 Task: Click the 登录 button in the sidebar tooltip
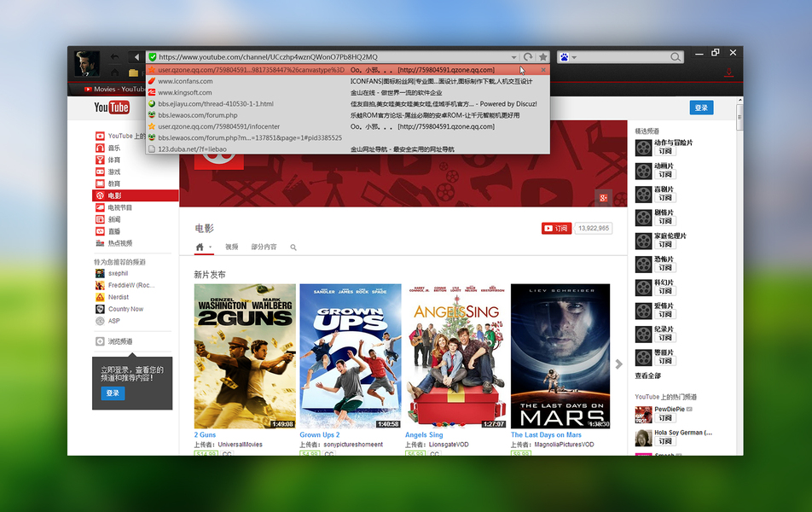pyautogui.click(x=113, y=393)
